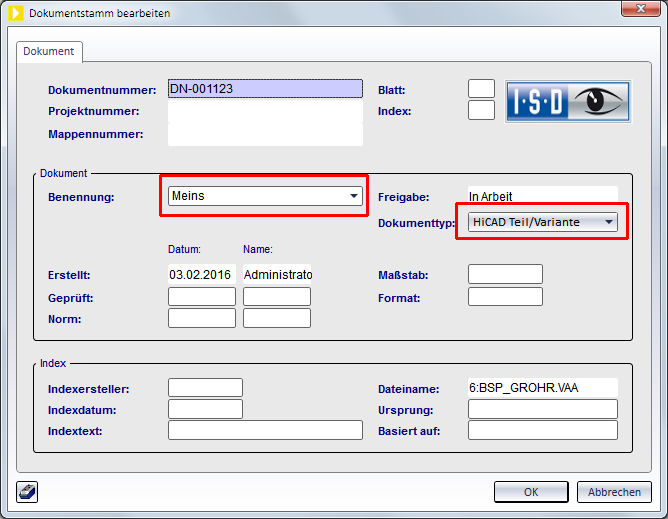Select the Indextext input field
Image resolution: width=668 pixels, height=519 pixels.
(x=265, y=431)
